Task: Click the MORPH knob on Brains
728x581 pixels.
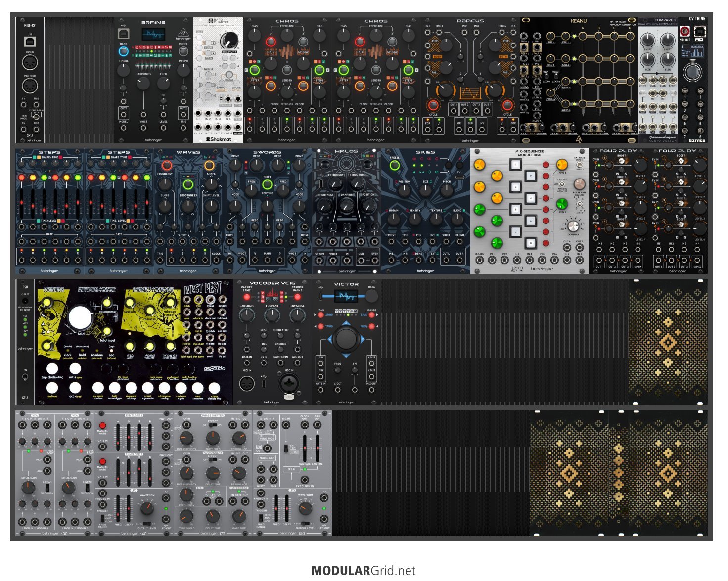Action: click(183, 70)
